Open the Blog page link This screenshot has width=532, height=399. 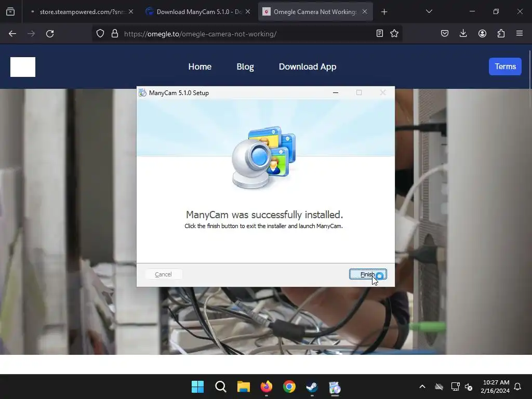(x=245, y=66)
